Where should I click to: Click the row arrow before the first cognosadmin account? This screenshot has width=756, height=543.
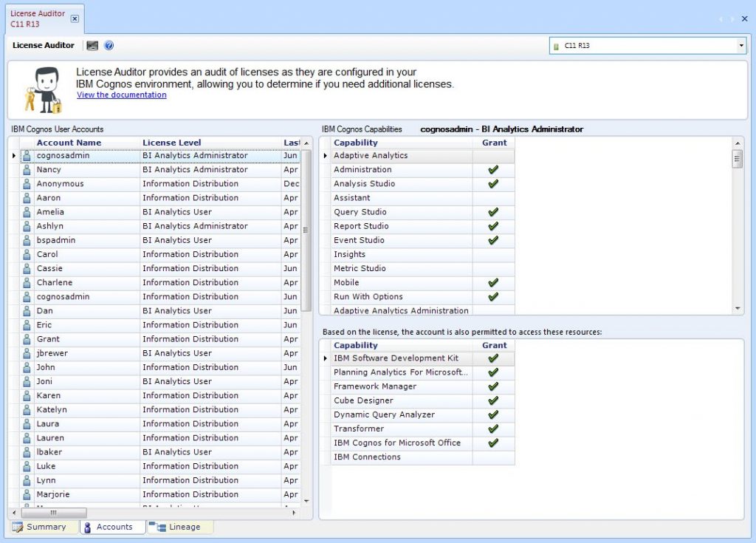pos(14,155)
